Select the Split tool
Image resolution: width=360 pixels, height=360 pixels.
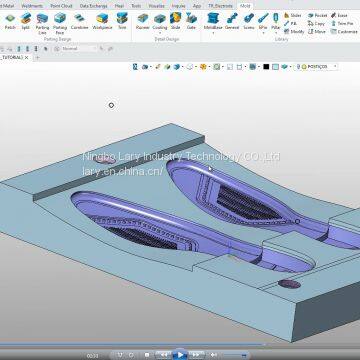[x=26, y=21]
